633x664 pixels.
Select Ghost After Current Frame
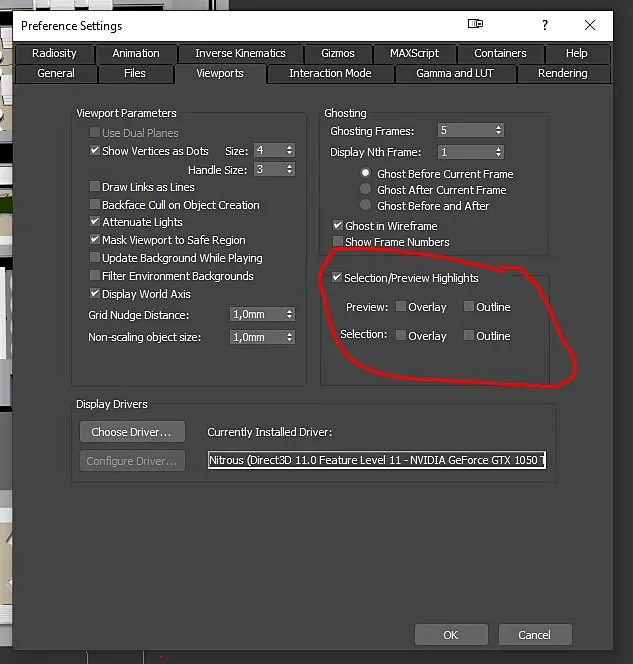coord(365,189)
